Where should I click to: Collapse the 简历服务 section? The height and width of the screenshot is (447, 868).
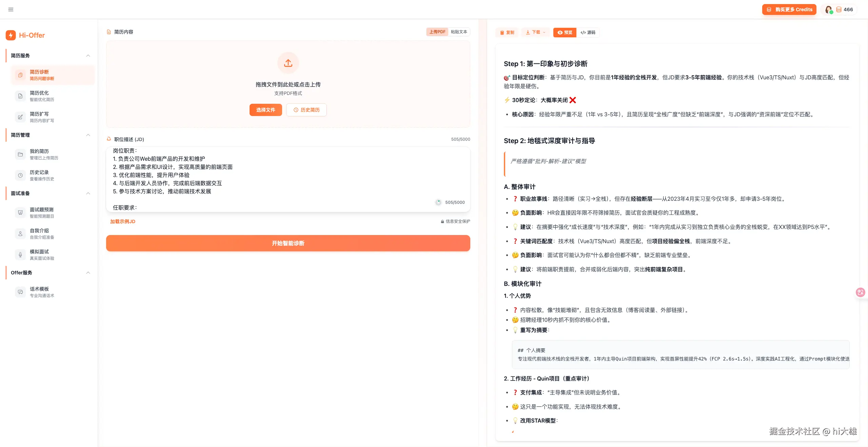(88, 56)
